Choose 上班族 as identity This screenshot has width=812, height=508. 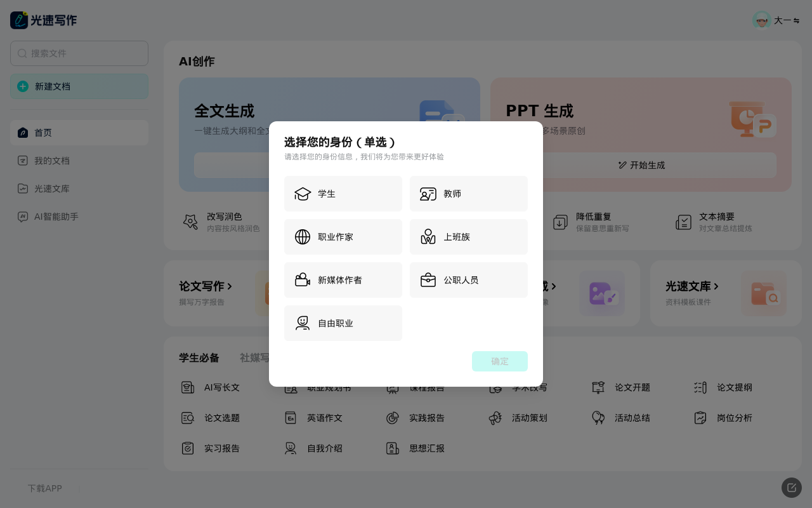(469, 237)
